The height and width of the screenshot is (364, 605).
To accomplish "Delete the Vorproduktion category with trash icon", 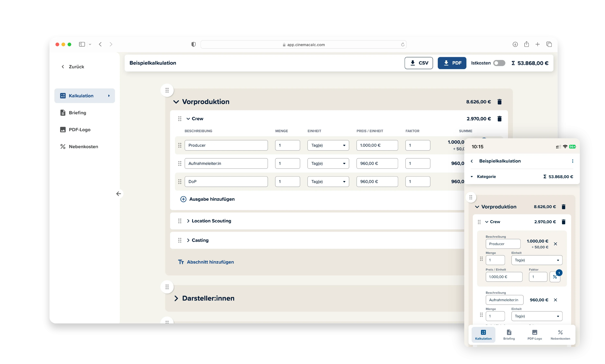I will click(x=499, y=102).
